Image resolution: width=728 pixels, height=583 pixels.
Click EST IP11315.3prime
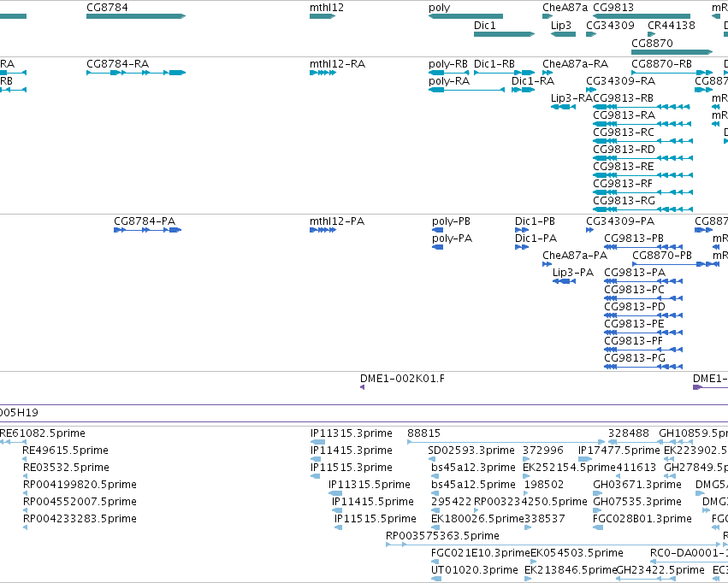[x=317, y=442]
